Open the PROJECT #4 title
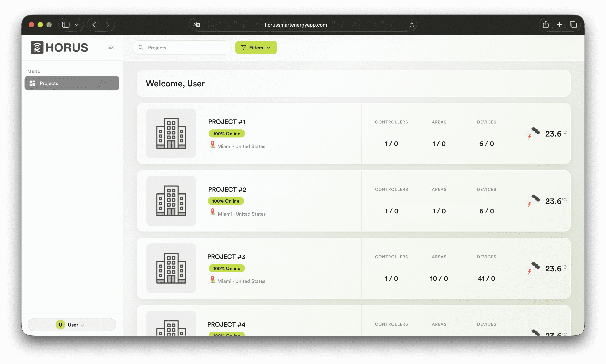This screenshot has width=606, height=364. click(226, 324)
